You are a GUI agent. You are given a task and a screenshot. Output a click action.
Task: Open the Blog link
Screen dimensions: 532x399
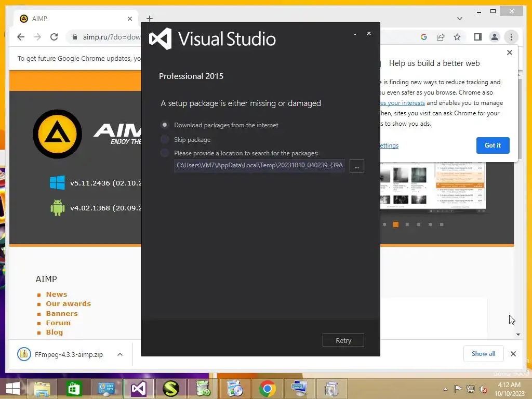coord(54,332)
